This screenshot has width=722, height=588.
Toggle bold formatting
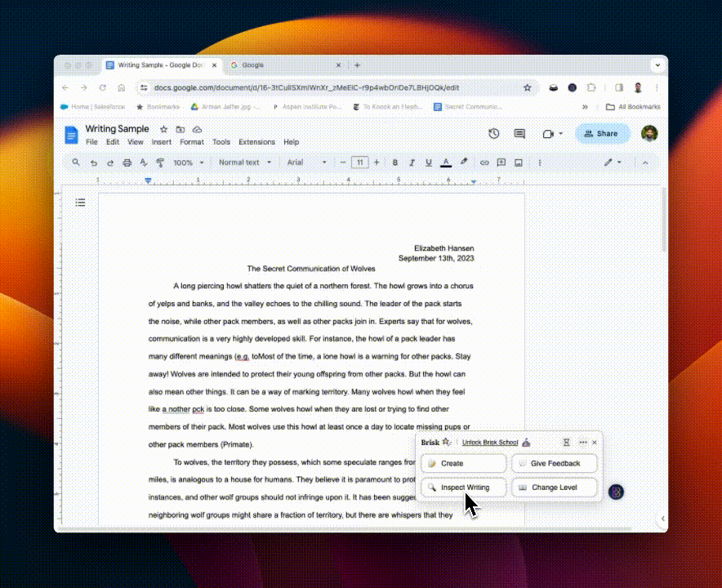pyautogui.click(x=395, y=163)
